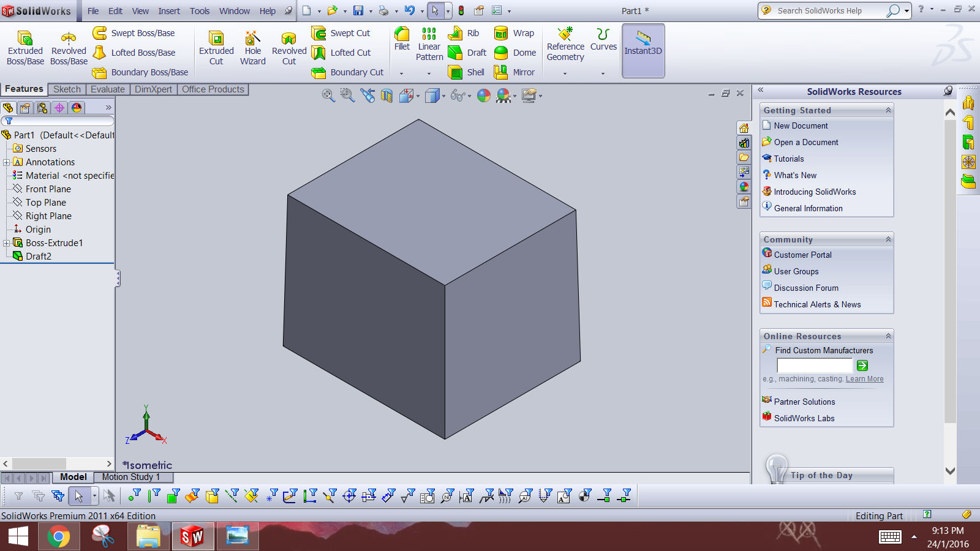Click the Tutorials link
Screen dimensions: 980x551
click(x=789, y=159)
